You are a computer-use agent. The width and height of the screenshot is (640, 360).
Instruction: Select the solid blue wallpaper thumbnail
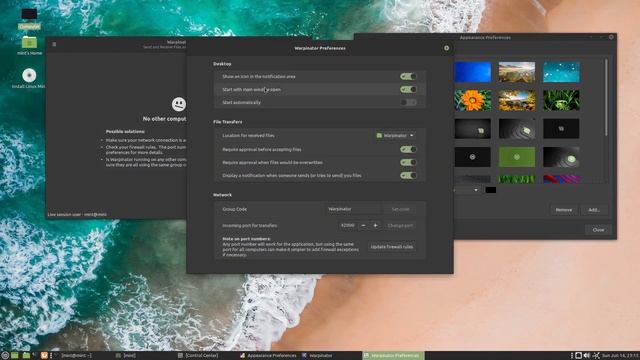coord(473,72)
